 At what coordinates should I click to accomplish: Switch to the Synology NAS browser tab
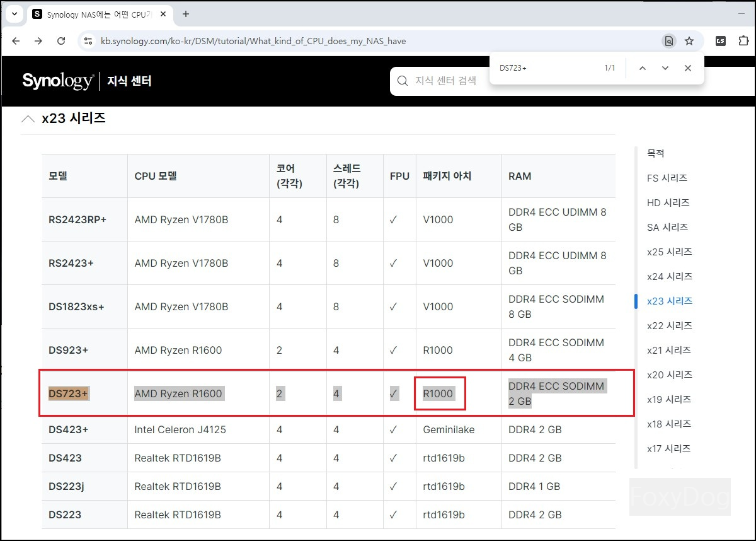click(100, 14)
